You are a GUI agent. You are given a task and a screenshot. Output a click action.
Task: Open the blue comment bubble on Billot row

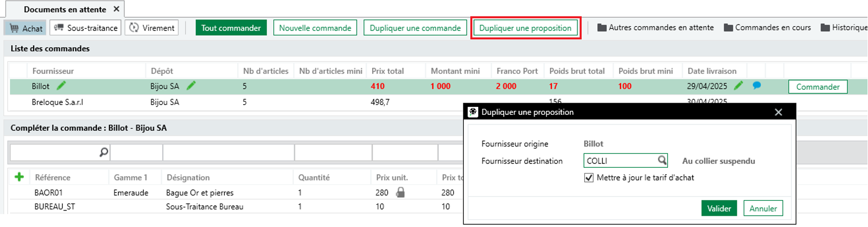757,85
